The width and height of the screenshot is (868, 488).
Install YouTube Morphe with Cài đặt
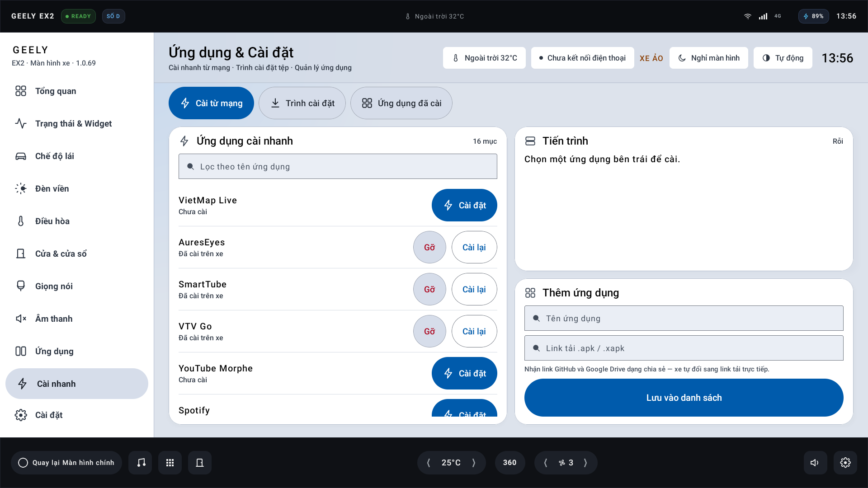click(x=464, y=373)
